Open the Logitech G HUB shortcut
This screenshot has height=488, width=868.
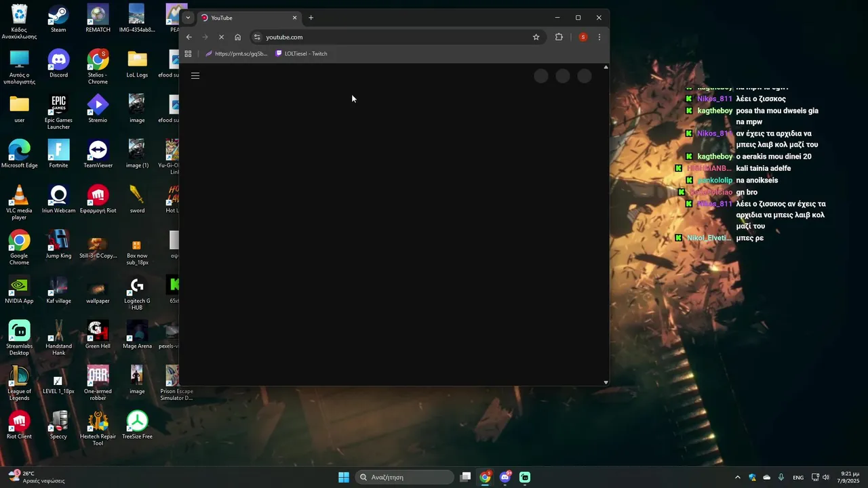[x=137, y=293]
